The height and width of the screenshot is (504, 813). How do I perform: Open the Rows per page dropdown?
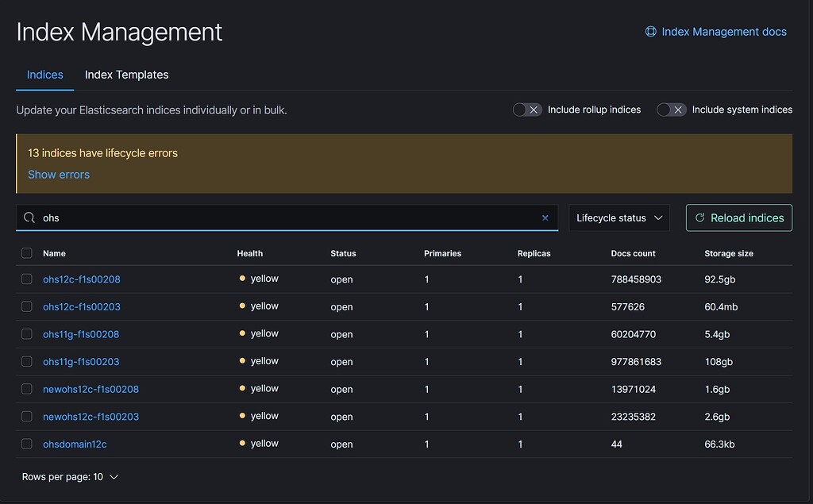point(70,476)
